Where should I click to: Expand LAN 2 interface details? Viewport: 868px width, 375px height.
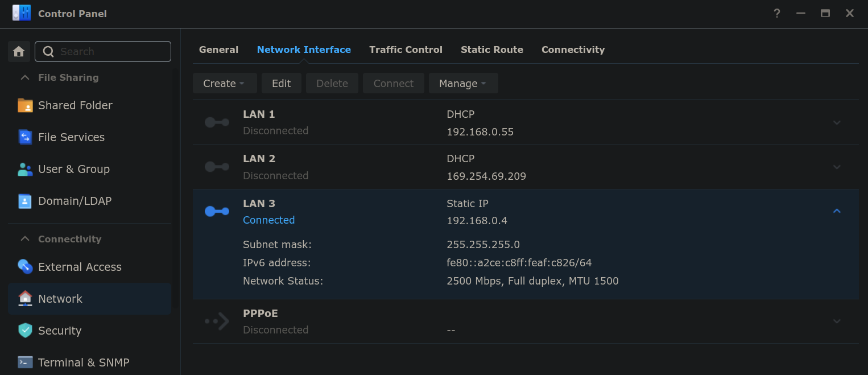point(837,167)
